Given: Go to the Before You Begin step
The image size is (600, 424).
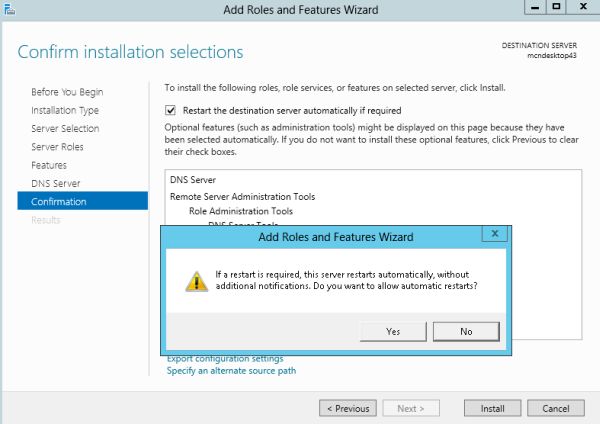Looking at the screenshot, I should tap(67, 92).
